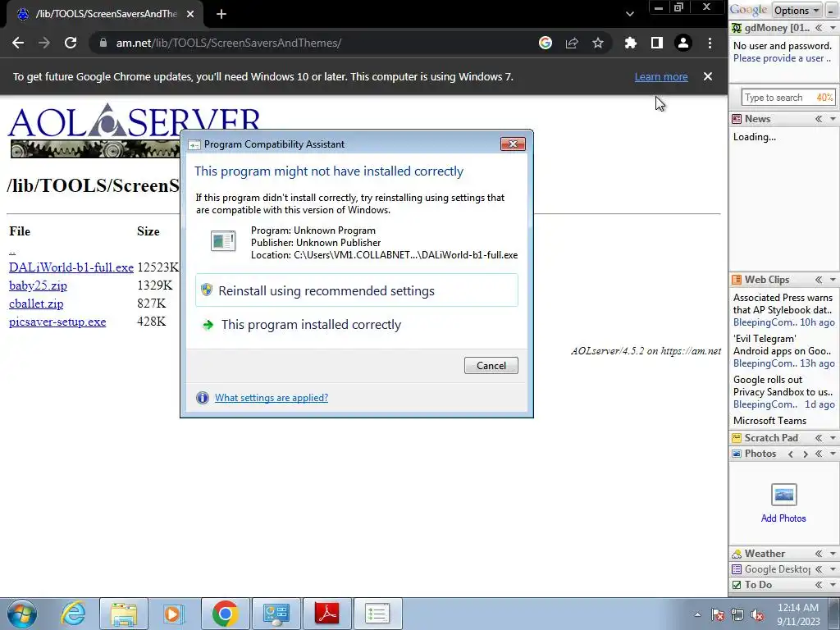
Task: Follow the Learn more link
Action: [661, 76]
